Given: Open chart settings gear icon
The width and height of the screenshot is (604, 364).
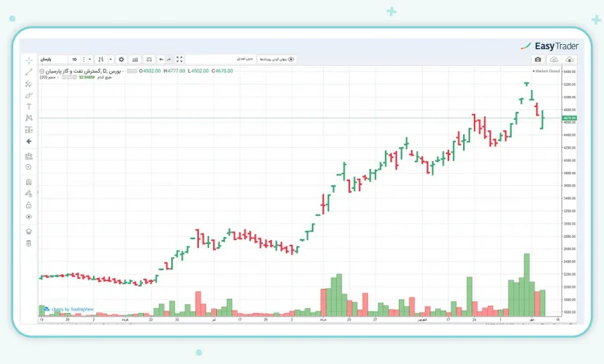Looking at the screenshot, I should coord(122,60).
